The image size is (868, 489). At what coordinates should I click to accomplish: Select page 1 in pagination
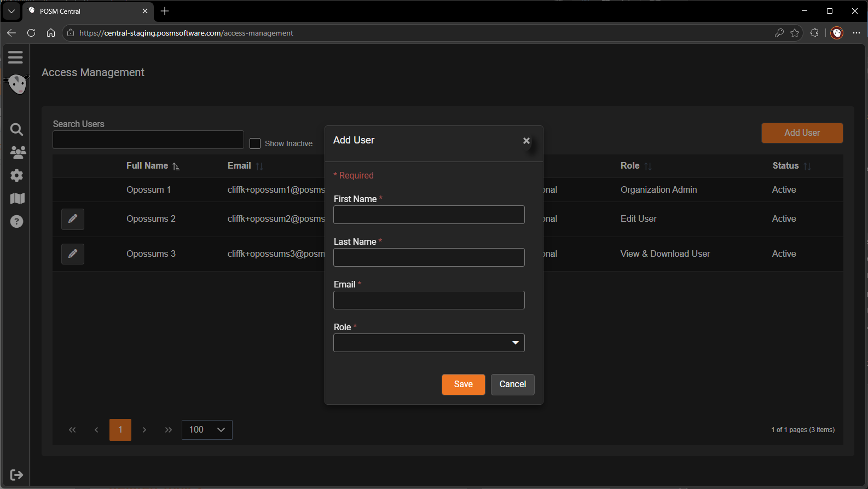pyautogui.click(x=120, y=430)
